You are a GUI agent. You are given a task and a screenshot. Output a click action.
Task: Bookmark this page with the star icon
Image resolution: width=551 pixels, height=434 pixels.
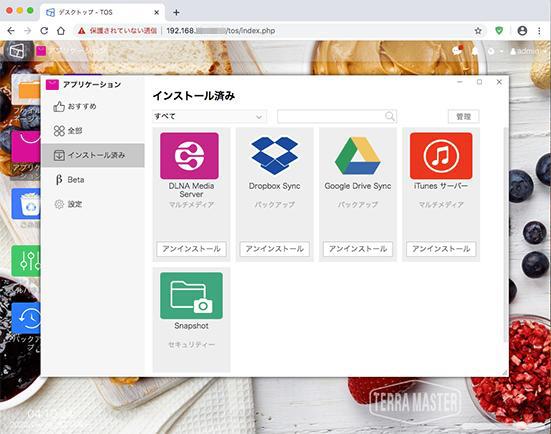tap(478, 31)
